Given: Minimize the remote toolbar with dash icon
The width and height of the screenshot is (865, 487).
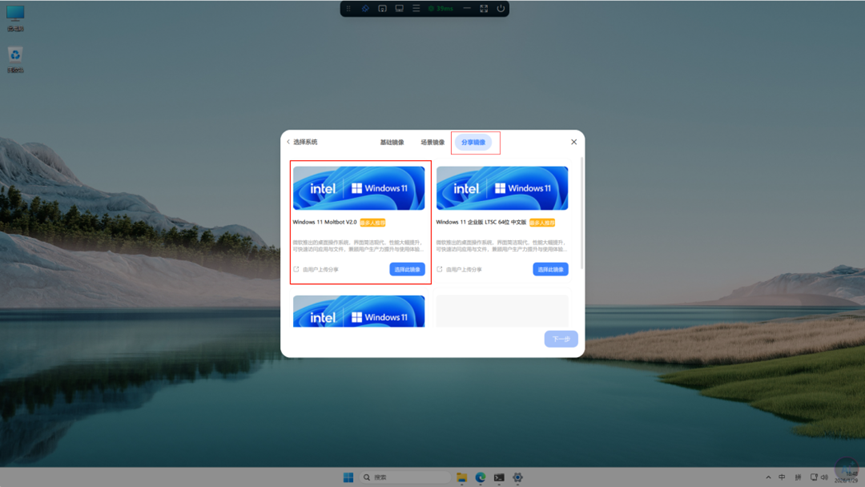Looking at the screenshot, I should [467, 8].
